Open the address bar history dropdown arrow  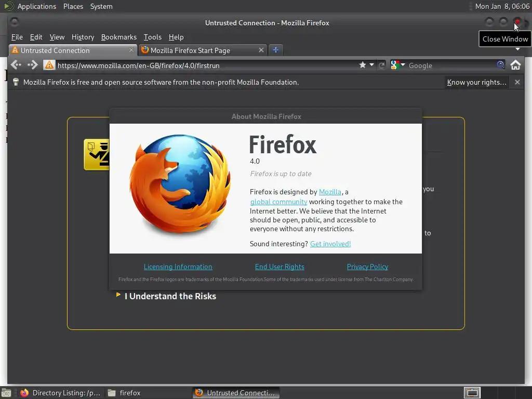click(372, 64)
